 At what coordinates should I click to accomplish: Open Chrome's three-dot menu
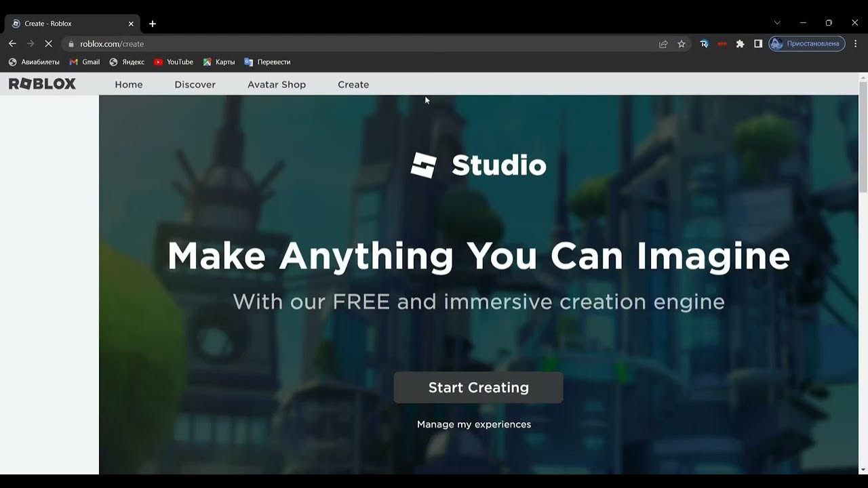[x=856, y=44]
